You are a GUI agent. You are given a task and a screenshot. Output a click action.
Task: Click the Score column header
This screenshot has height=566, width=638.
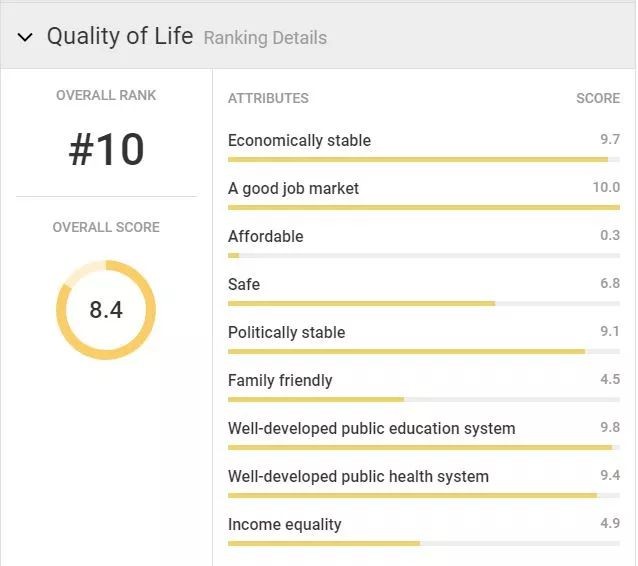[x=598, y=98]
